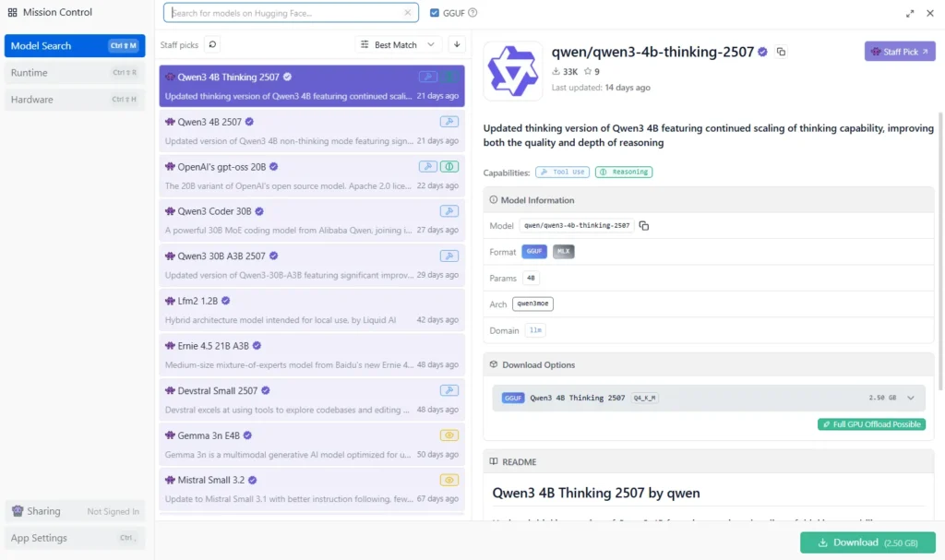Click the sort direction arrow icon
Screen dimensions: 945x560
pyautogui.click(x=456, y=44)
